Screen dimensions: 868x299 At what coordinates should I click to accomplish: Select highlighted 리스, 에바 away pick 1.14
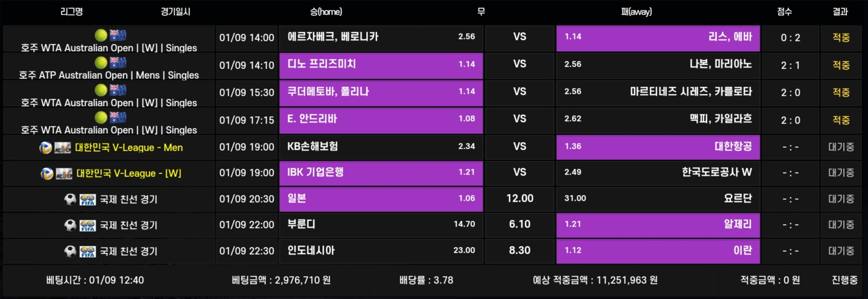pyautogui.click(x=658, y=38)
